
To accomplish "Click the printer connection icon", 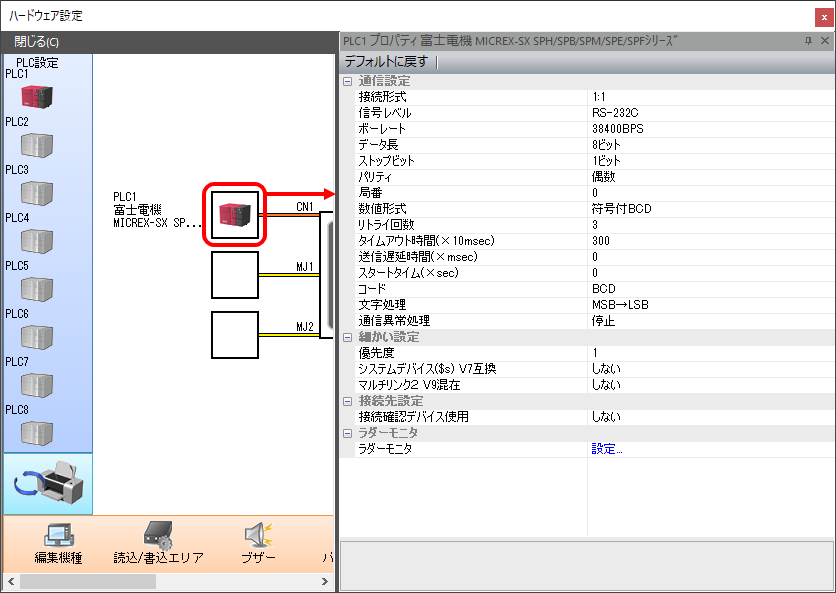I will (48, 485).
